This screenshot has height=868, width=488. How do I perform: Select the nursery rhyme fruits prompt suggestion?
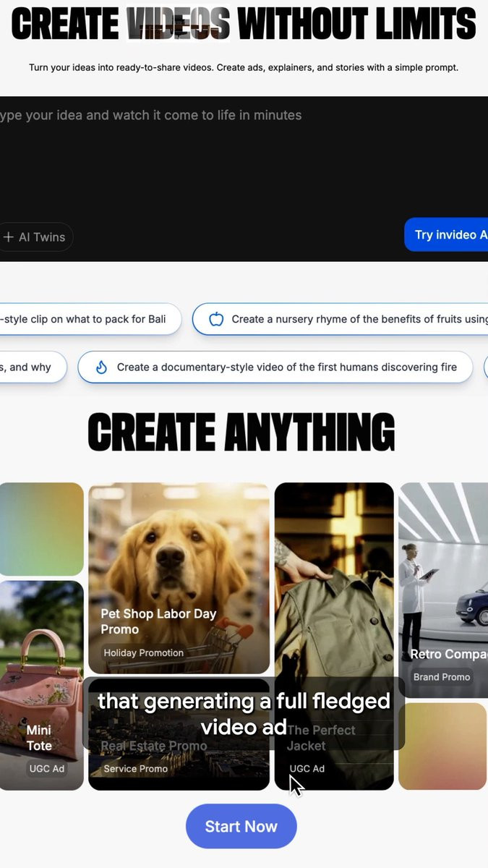click(340, 319)
